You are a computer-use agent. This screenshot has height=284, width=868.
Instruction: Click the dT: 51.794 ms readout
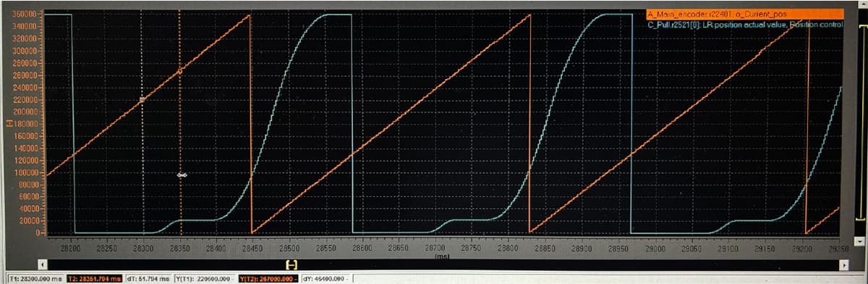(x=149, y=278)
